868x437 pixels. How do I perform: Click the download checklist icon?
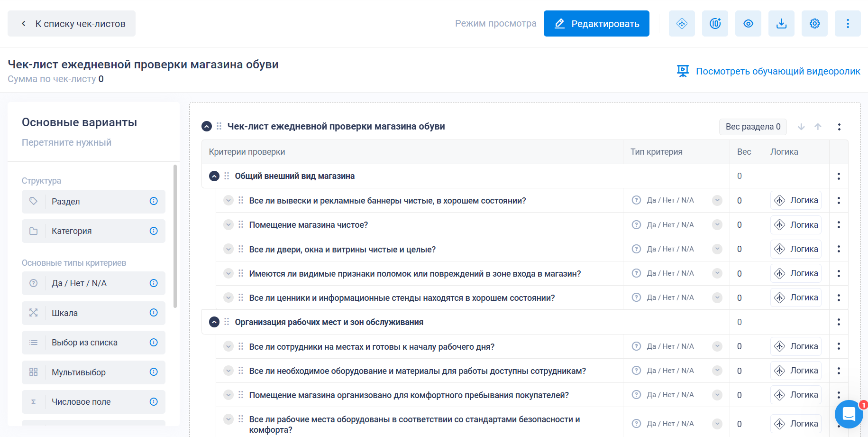[781, 23]
